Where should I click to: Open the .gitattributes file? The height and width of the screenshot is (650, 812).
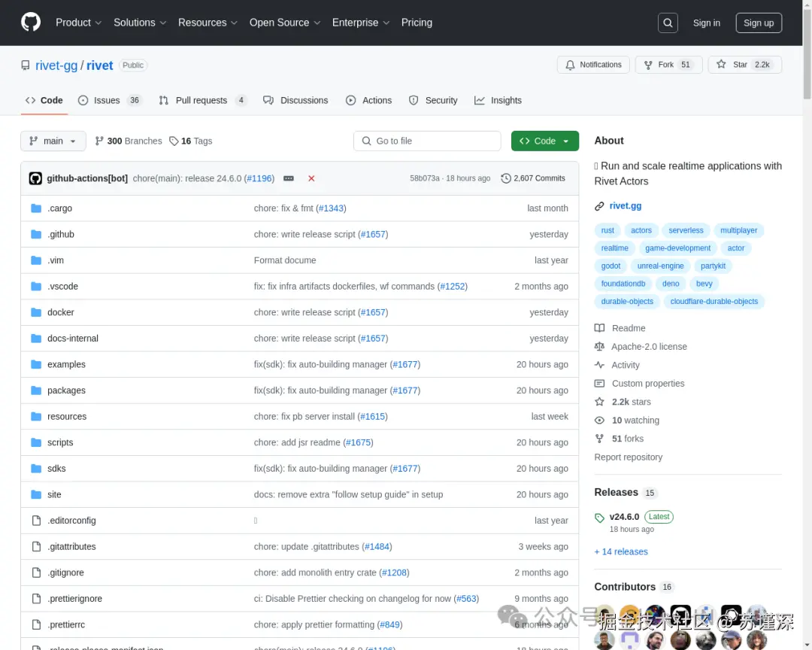point(71,546)
